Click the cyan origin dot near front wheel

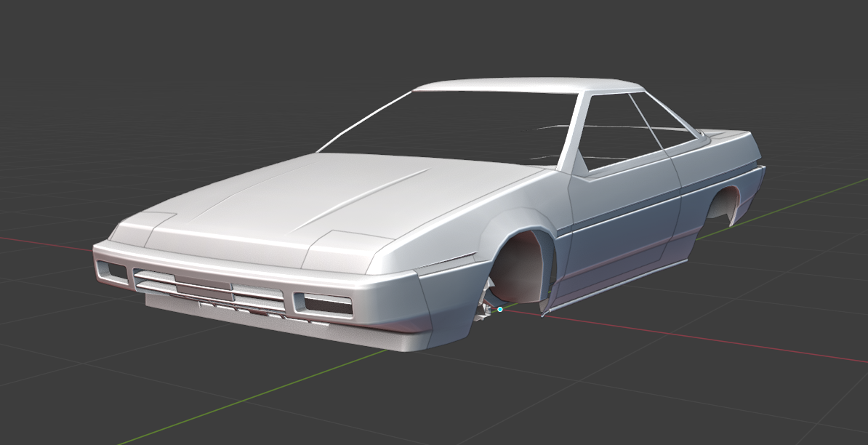tap(500, 310)
